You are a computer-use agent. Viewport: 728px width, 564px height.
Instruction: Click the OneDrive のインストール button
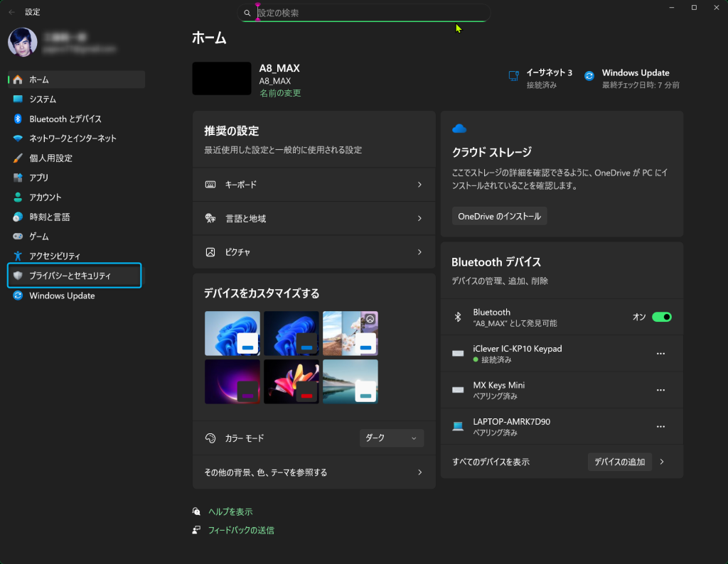click(x=499, y=216)
